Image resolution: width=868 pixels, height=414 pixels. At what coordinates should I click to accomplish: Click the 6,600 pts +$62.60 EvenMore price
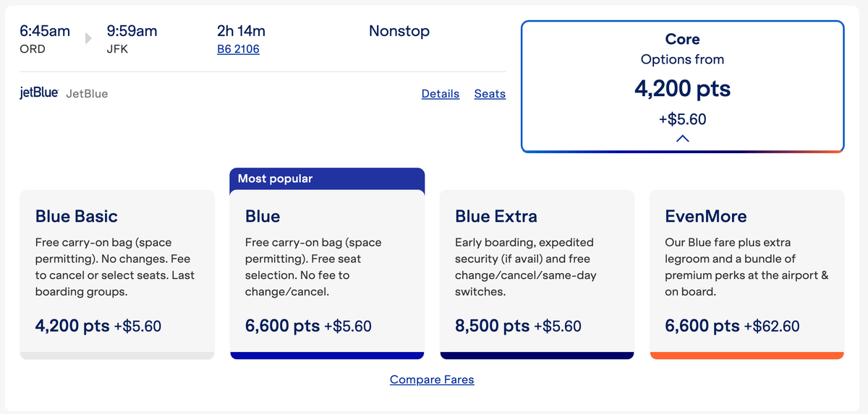(x=732, y=326)
